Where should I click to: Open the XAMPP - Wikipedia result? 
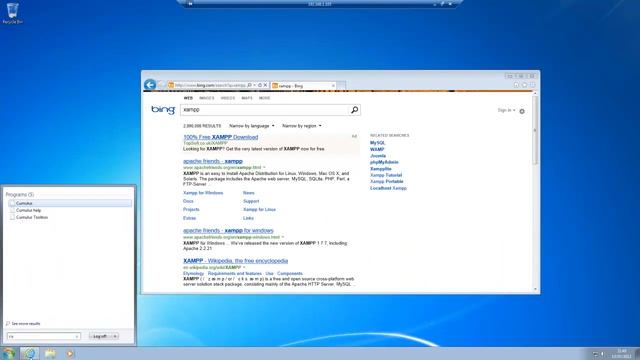(x=236, y=261)
